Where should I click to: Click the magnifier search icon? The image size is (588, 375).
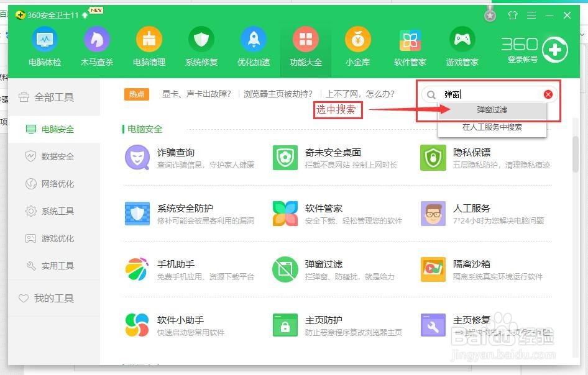(431, 94)
